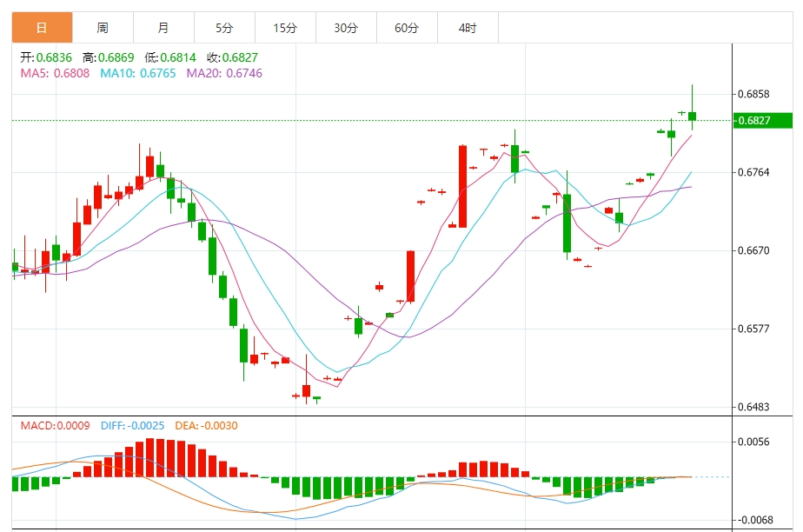Viewport: 803px width, 532px height.
Task: Click the 0.6670 price axis label
Action: click(x=753, y=250)
